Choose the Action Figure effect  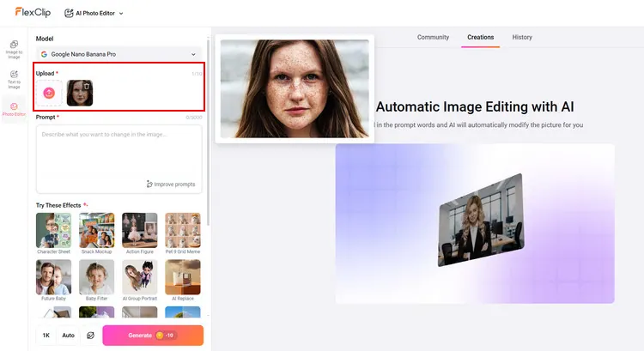click(140, 233)
